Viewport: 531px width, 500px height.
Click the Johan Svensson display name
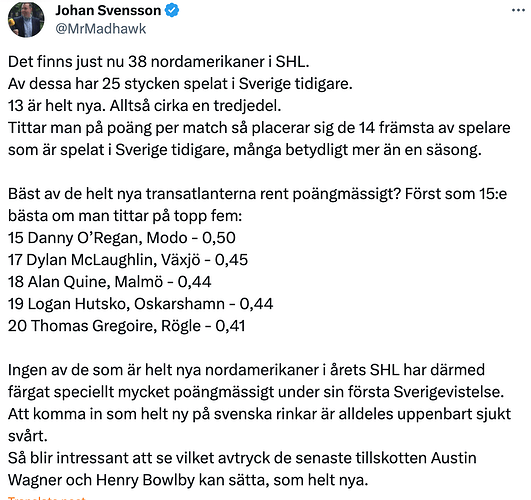108,11
